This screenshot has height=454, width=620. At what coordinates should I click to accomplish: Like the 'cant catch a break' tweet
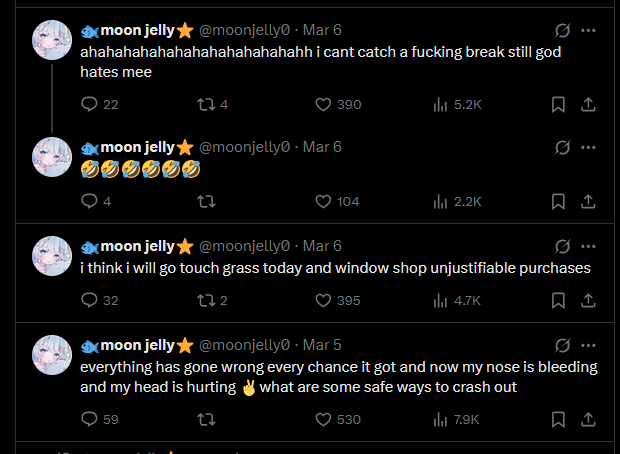(x=323, y=104)
